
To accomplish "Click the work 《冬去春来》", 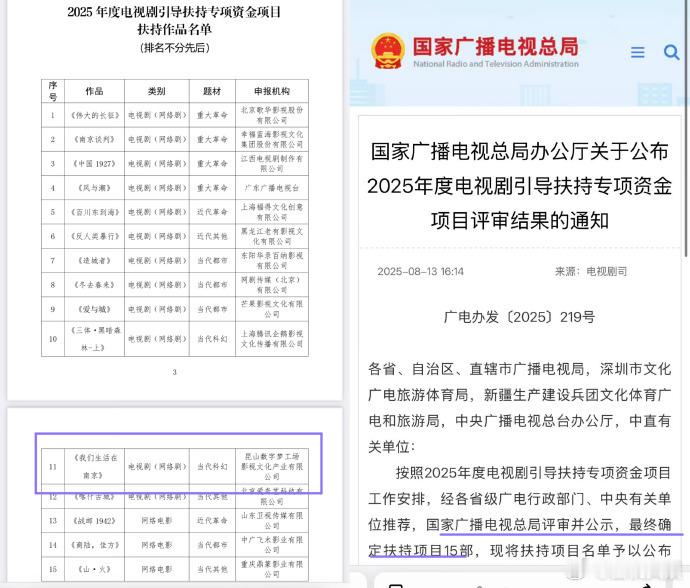I will [95, 285].
